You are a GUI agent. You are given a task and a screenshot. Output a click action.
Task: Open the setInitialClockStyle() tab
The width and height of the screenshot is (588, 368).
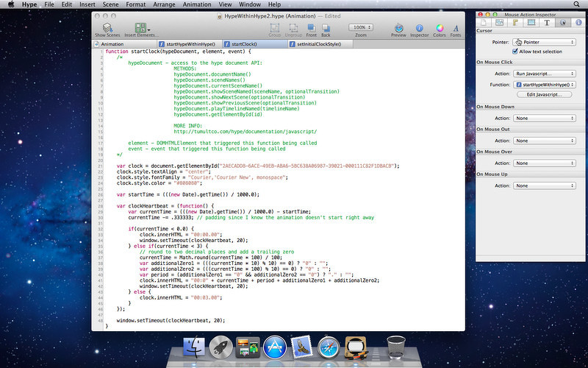click(320, 44)
